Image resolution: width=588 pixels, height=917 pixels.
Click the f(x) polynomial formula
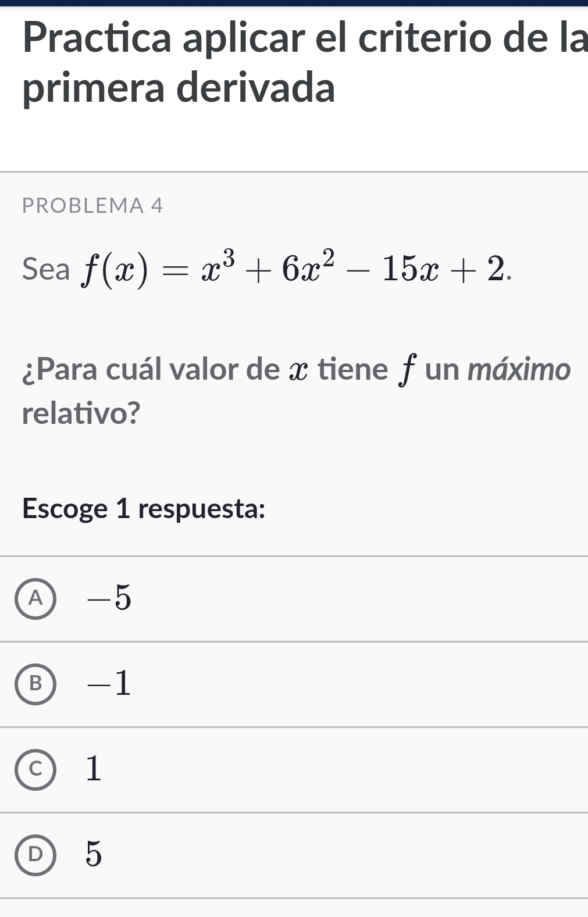tap(298, 269)
